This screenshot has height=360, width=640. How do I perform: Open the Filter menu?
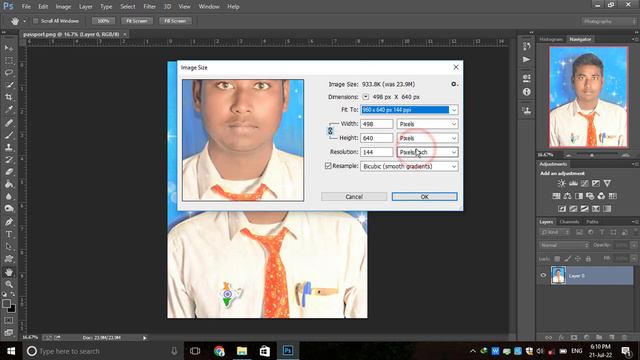click(x=149, y=7)
